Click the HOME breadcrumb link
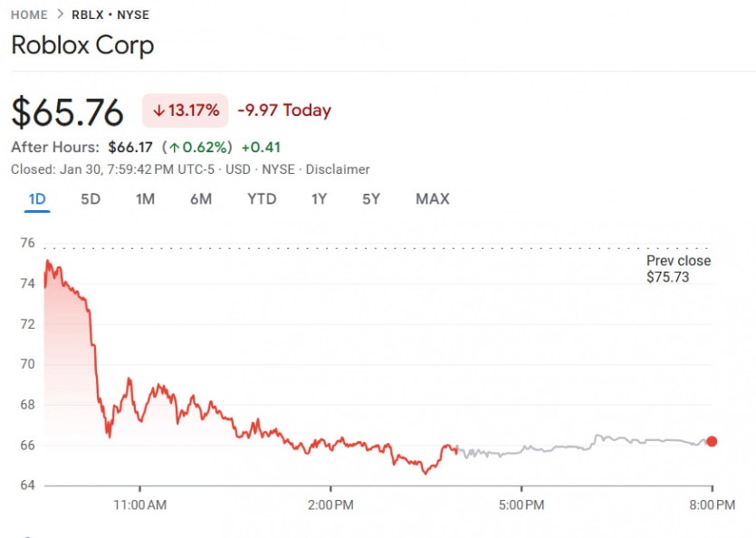The image size is (756, 538). [x=29, y=14]
